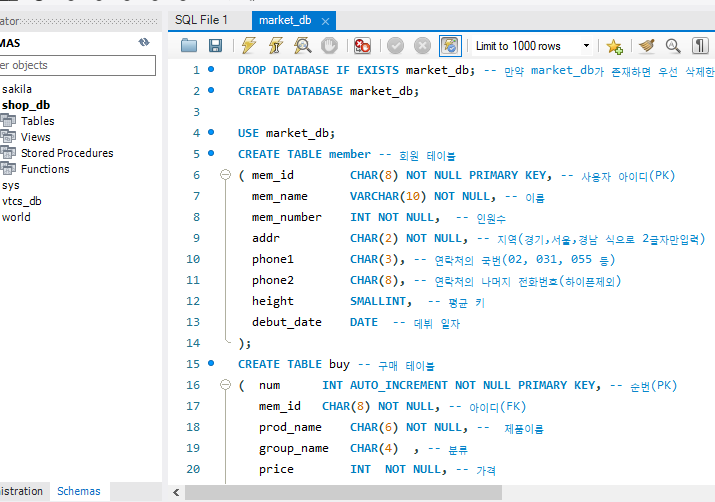Click horizontal scrollbar left arrow
The width and height of the screenshot is (715, 502).
point(176,492)
